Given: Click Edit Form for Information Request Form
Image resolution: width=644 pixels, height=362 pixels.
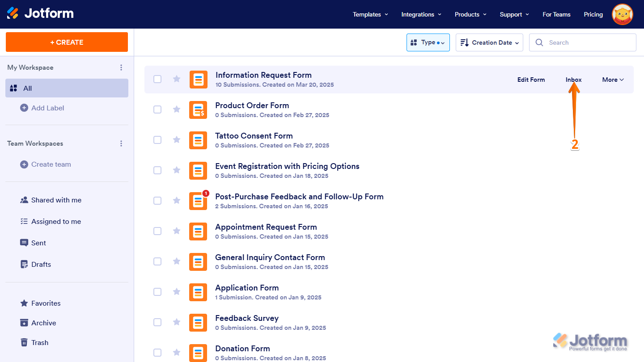Looking at the screenshot, I should (x=531, y=80).
